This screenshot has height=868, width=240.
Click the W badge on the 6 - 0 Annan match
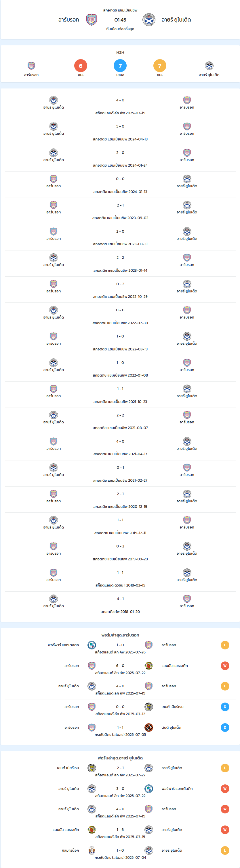pos(225,666)
